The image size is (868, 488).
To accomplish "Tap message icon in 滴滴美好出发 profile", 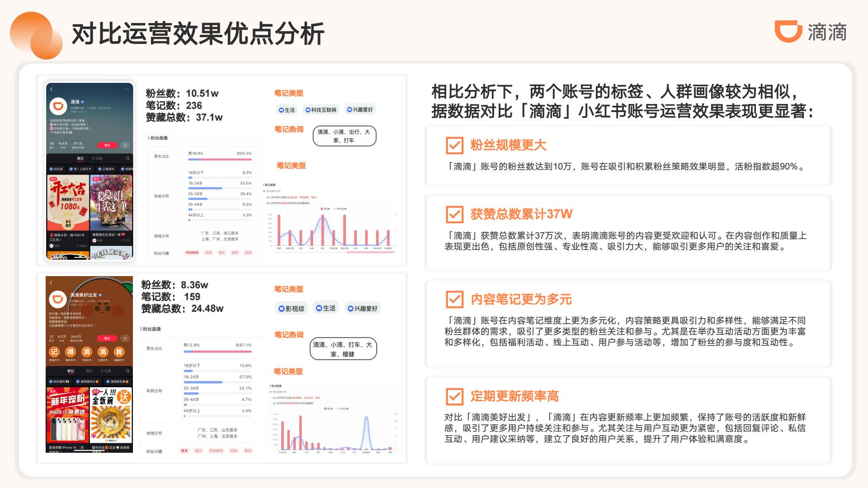I will point(125,338).
